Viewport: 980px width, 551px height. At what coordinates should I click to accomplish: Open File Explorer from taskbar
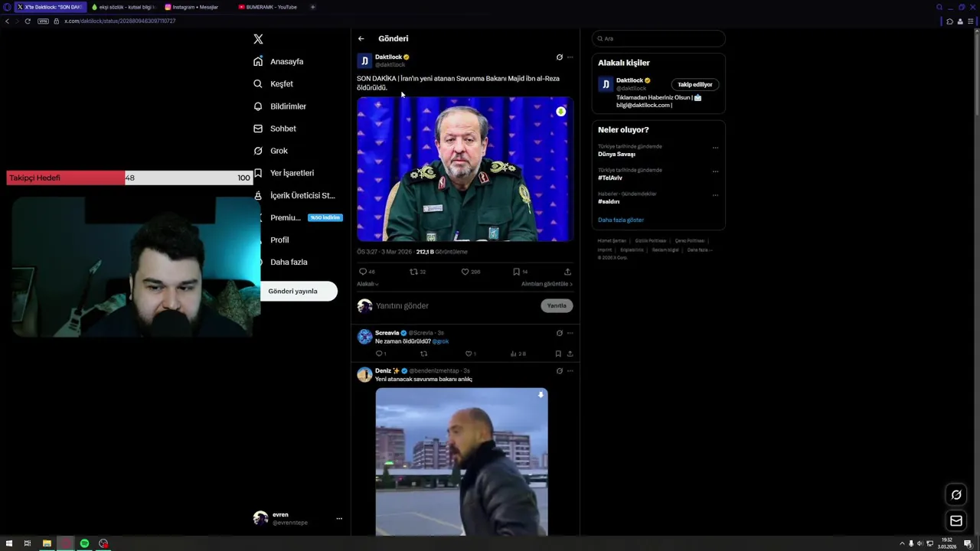click(x=47, y=543)
